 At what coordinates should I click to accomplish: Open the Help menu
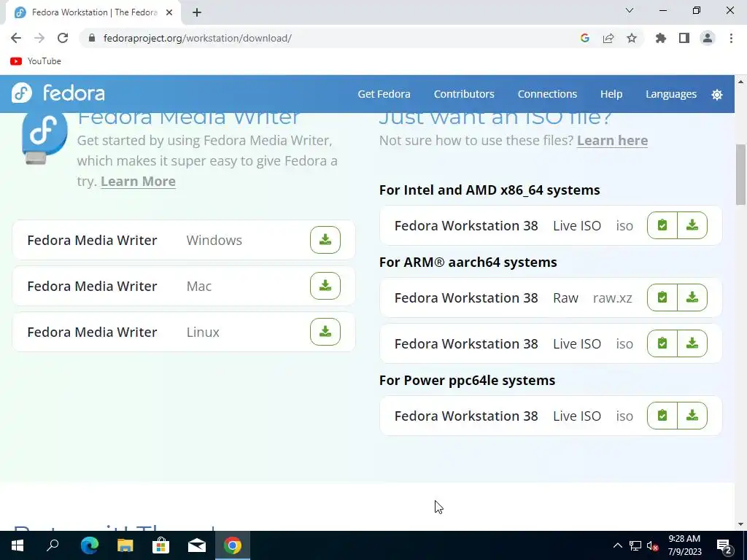[x=611, y=94]
